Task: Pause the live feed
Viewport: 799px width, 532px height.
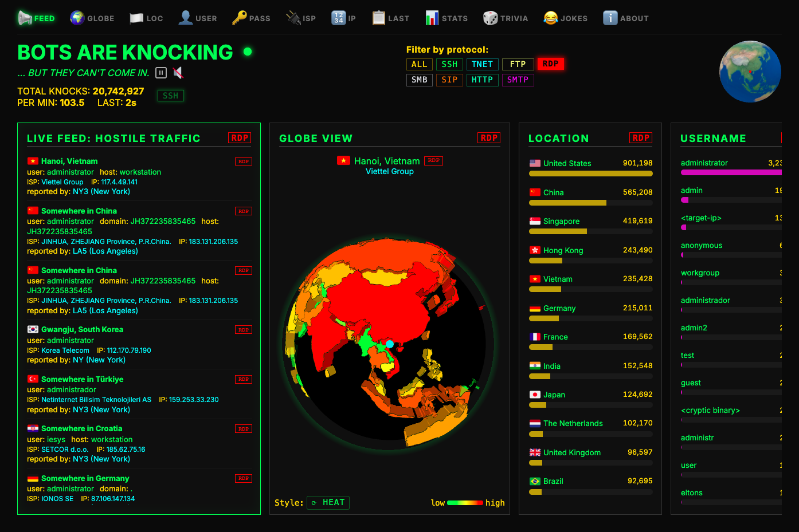Action: (x=161, y=73)
